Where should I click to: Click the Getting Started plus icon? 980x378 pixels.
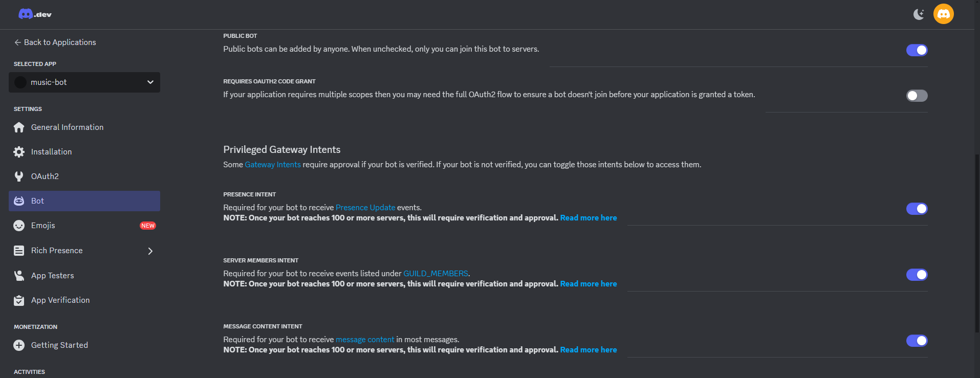pyautogui.click(x=19, y=345)
